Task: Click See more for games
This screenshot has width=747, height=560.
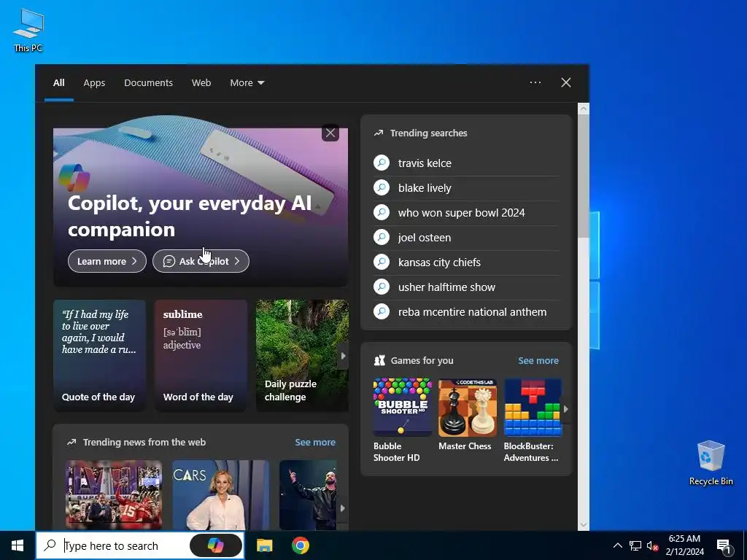Action: click(538, 360)
